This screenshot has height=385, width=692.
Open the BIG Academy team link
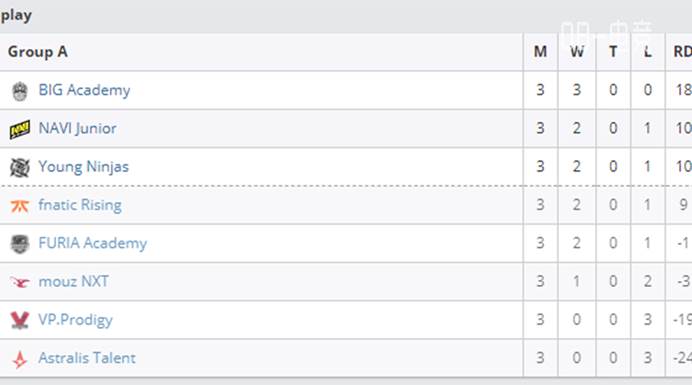pyautogui.click(x=84, y=90)
